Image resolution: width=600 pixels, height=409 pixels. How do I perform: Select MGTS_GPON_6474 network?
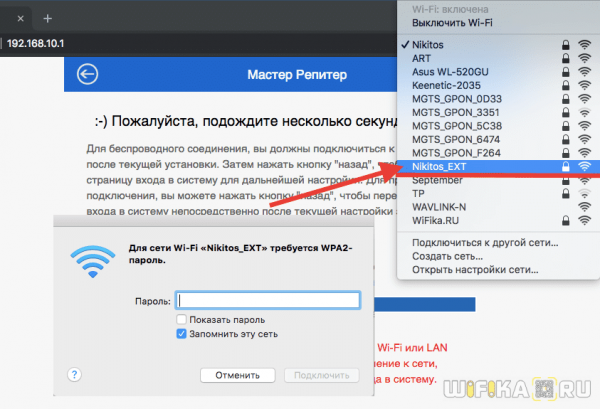pos(499,139)
